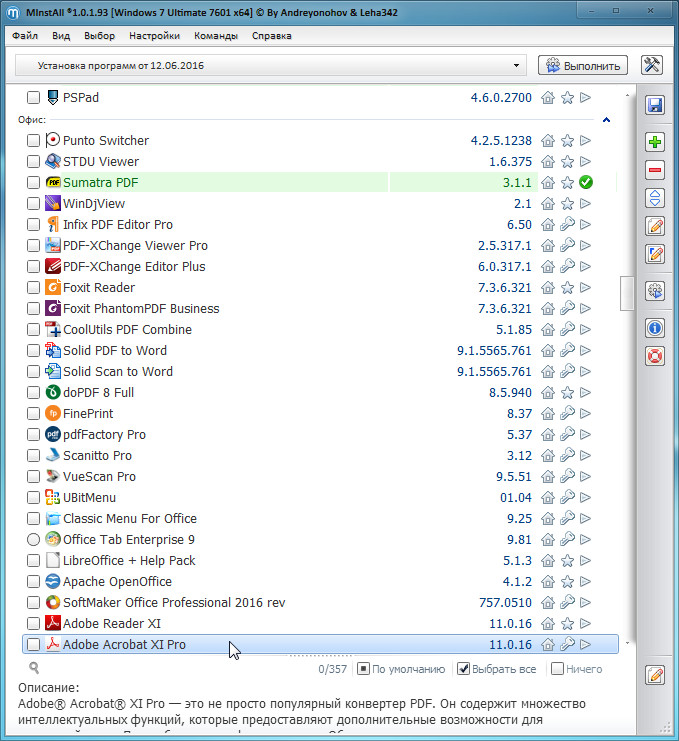This screenshot has width=679, height=741.
Task: Check the Adobe Acrobat XI Pro checkbox
Action: pyautogui.click(x=33, y=644)
